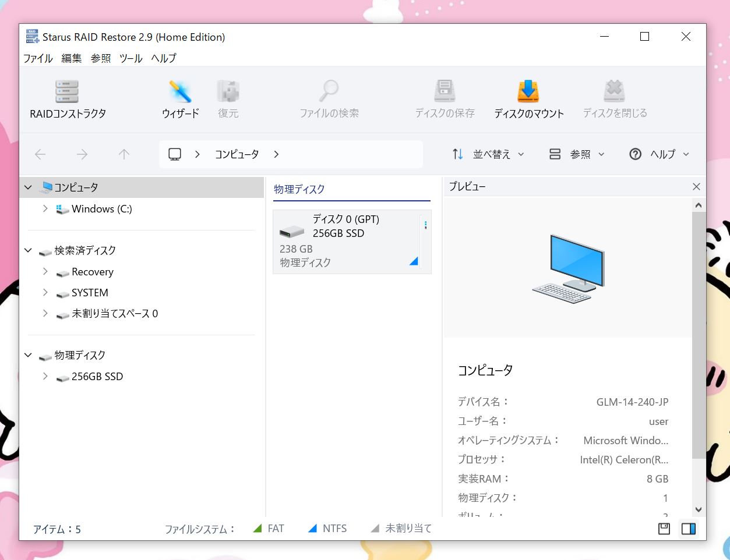Click the アイテム：5 status text
Viewport: 730px width, 560px height.
57,529
